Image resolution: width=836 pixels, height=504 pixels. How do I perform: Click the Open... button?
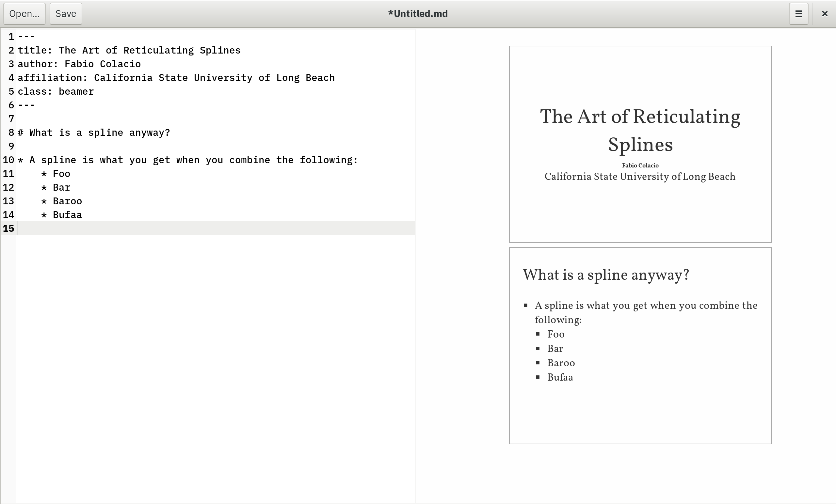(x=24, y=14)
